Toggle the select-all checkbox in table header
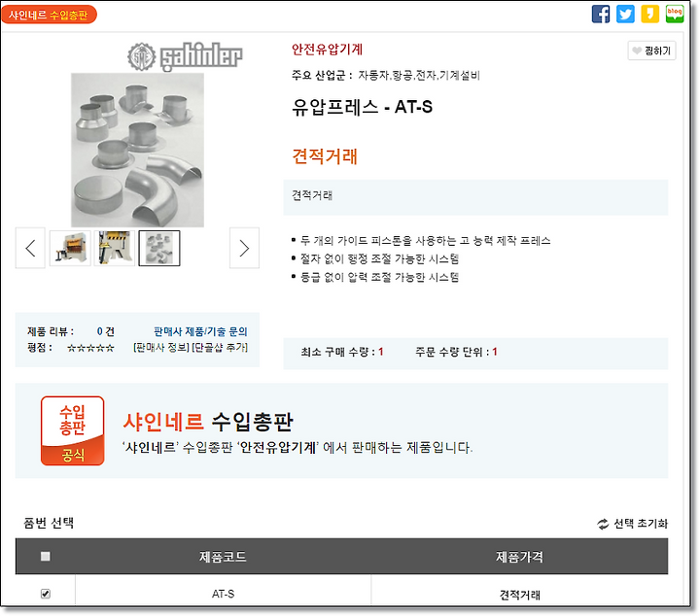 tap(45, 556)
